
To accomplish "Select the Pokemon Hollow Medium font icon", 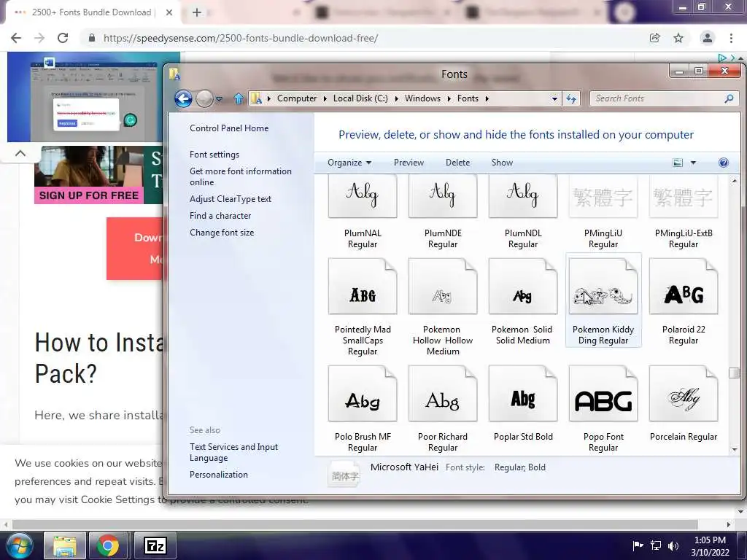I will (x=443, y=287).
